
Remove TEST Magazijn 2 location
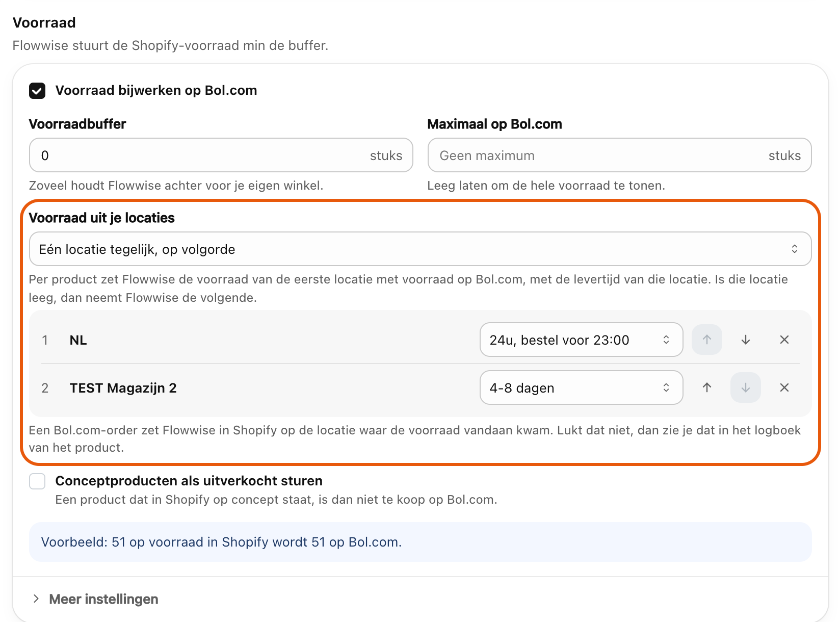784,387
